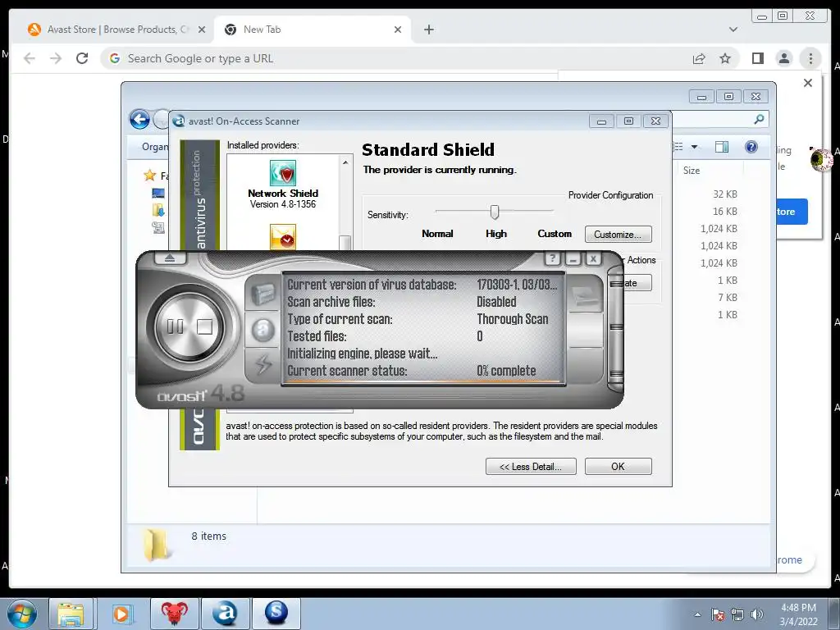
Task: Open the Explorer Organize menu
Action: 154,147
